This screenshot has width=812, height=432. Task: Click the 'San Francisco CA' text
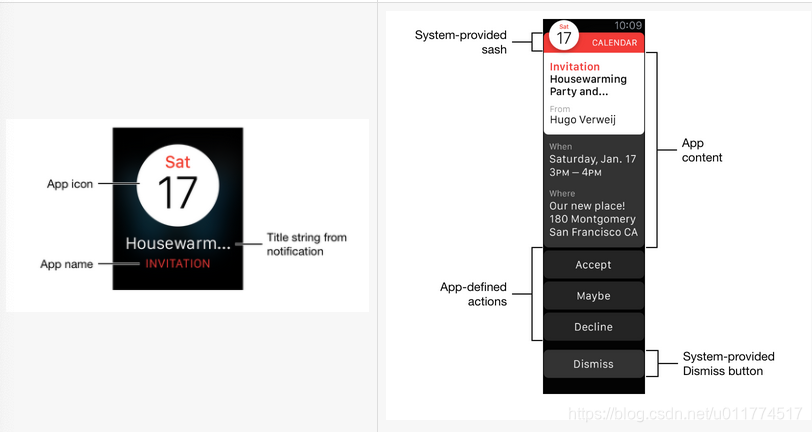[593, 232]
